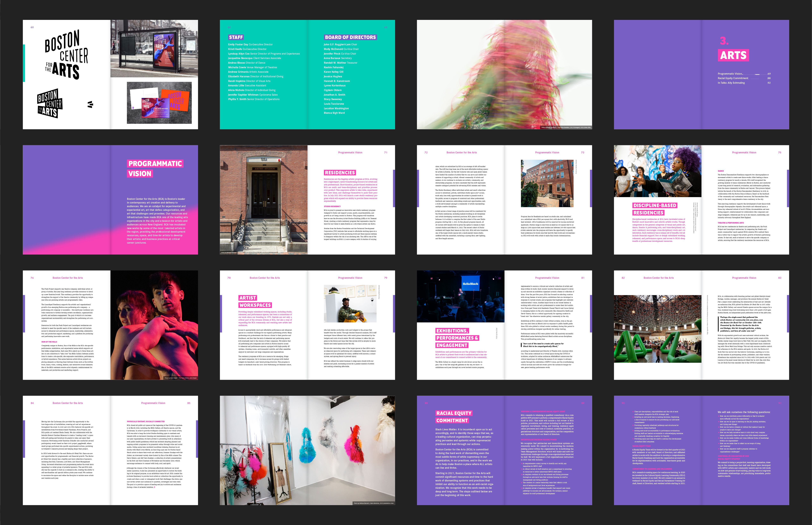Screen dimensions: 812x525
Task: Click the small stacked-bars logo mark icon
Action: (x=90, y=105)
